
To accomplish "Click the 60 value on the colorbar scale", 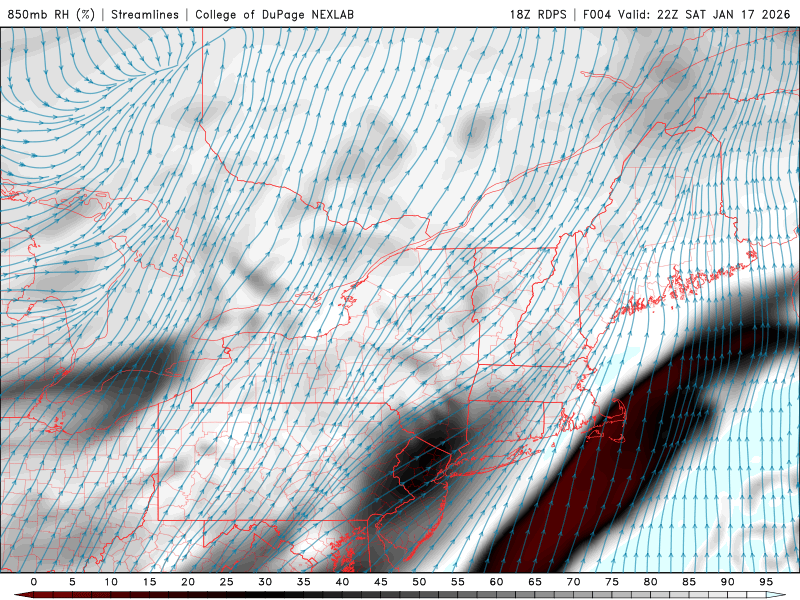I will (496, 582).
